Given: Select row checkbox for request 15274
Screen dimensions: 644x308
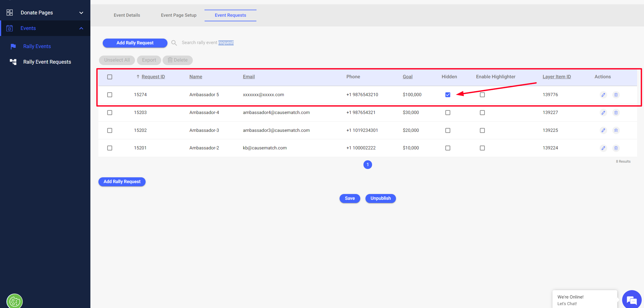Looking at the screenshot, I should click(110, 95).
